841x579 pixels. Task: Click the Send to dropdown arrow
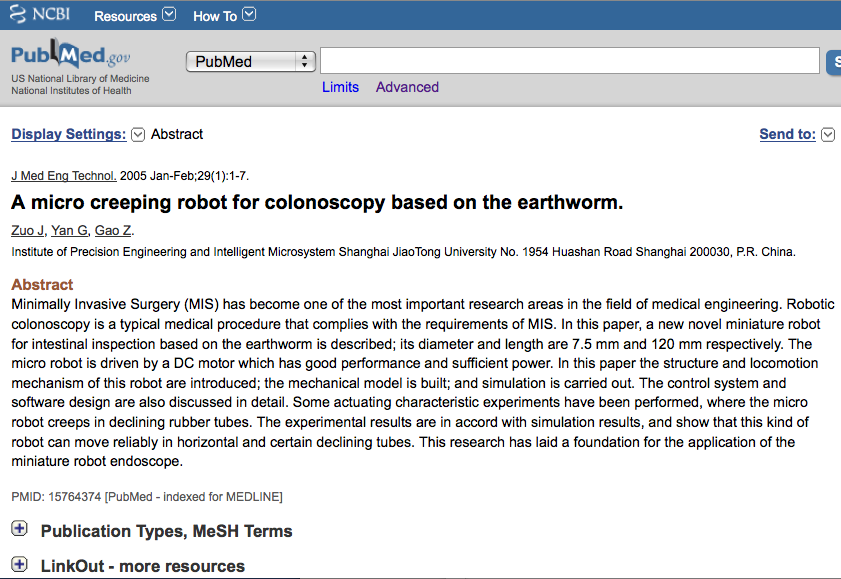point(828,135)
